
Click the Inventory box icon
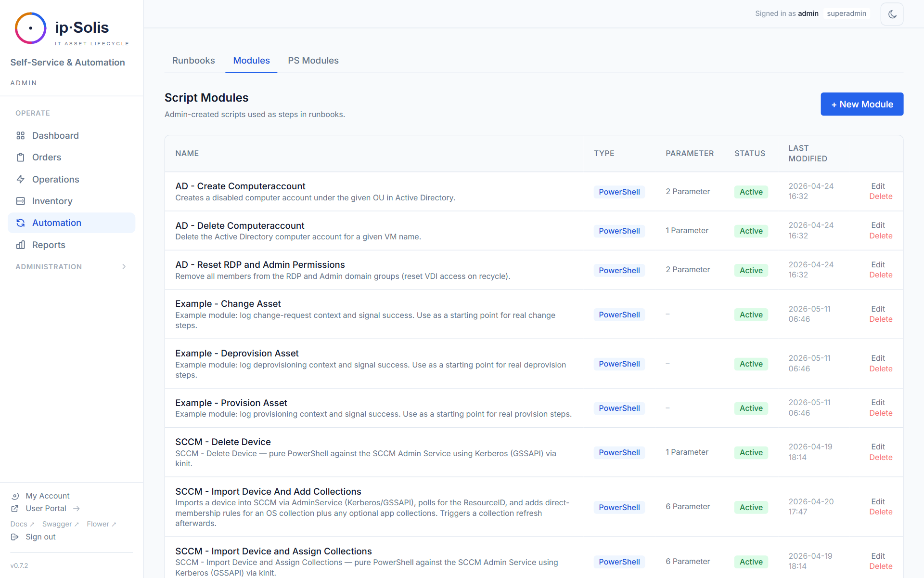(20, 201)
